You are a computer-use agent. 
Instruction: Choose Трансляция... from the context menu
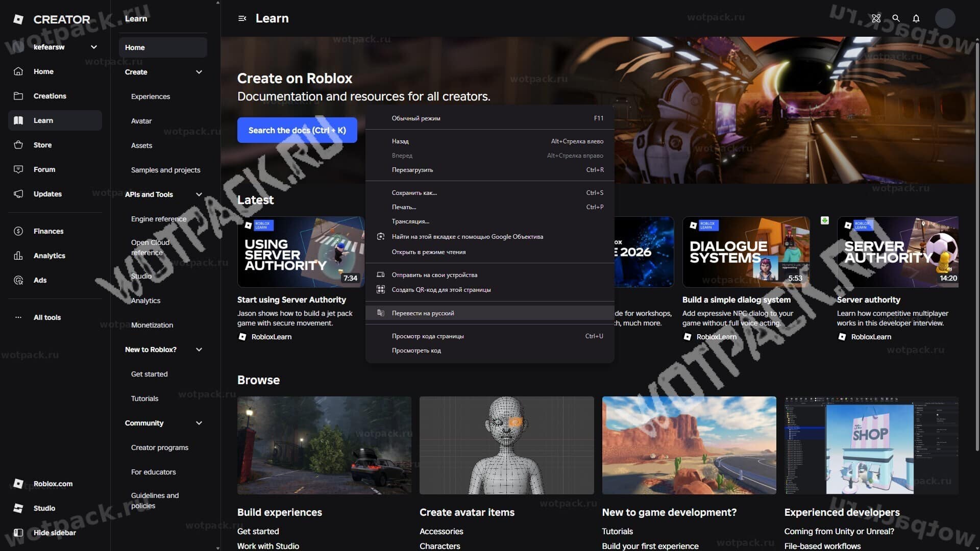[x=490, y=221]
